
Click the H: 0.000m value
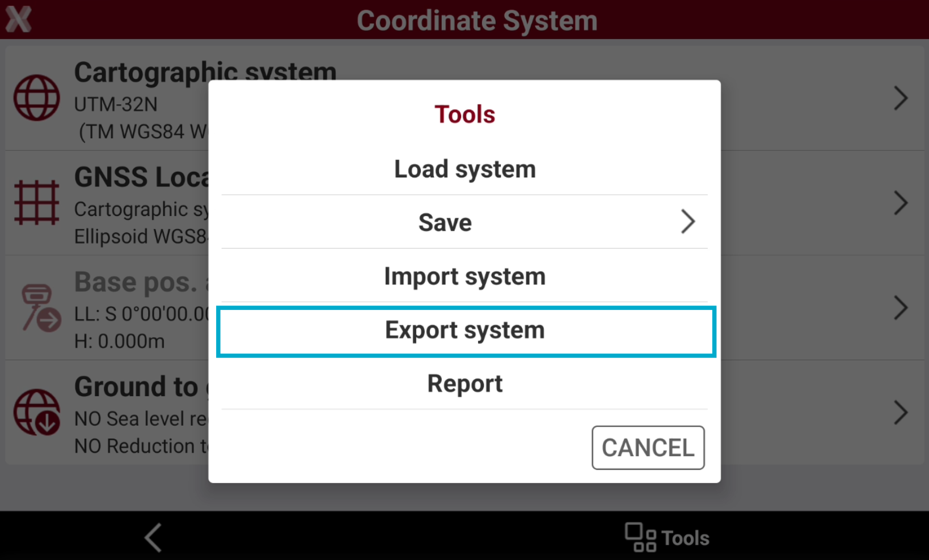pyautogui.click(x=120, y=341)
